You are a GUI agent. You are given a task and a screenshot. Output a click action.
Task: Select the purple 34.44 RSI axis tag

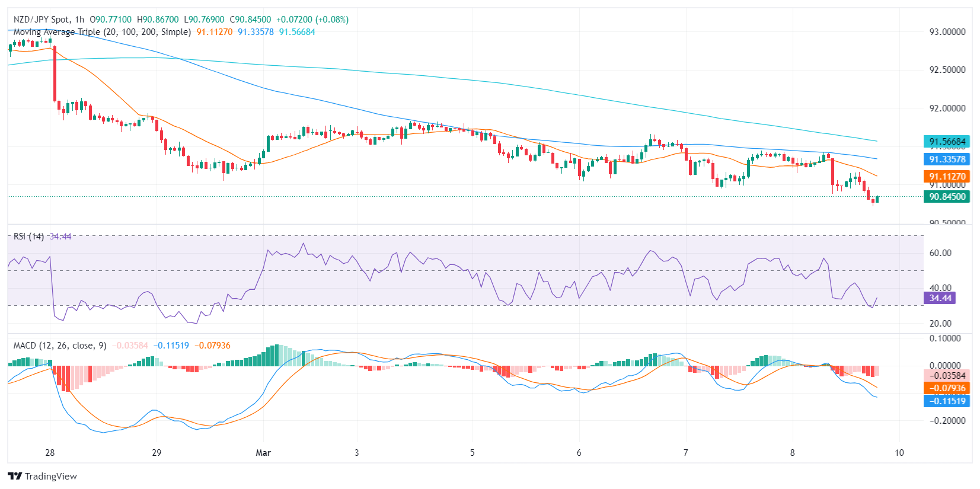pos(940,298)
